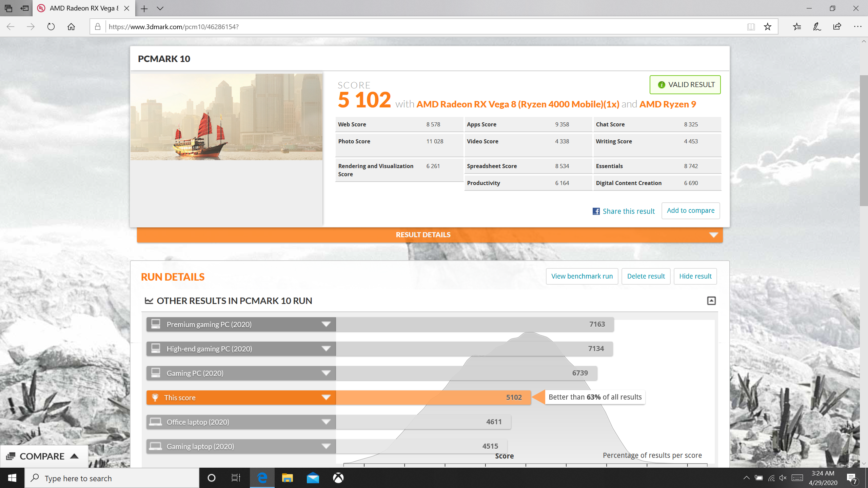Refresh the 3DMark page
The width and height of the screenshot is (868, 488).
51,27
